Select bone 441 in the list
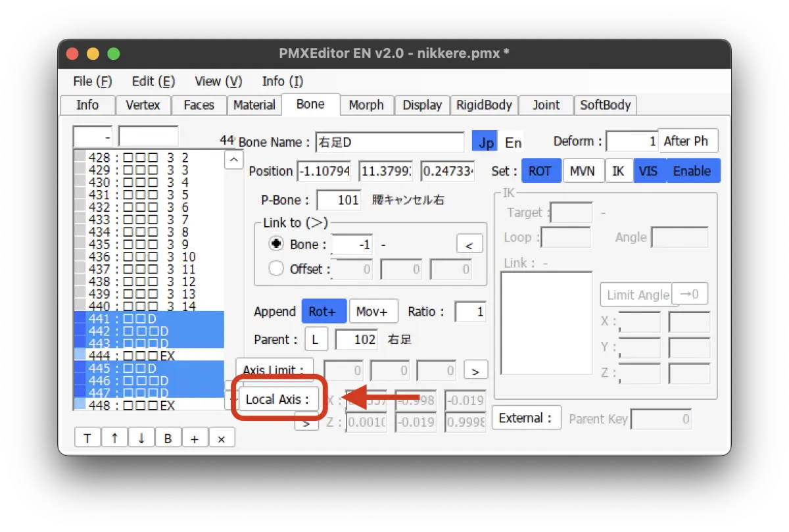The image size is (789, 532). click(x=149, y=318)
